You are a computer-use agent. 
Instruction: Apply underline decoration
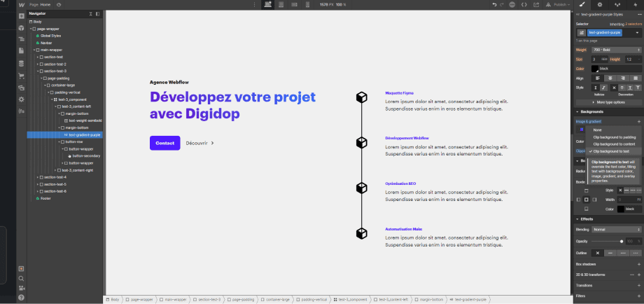(x=629, y=88)
